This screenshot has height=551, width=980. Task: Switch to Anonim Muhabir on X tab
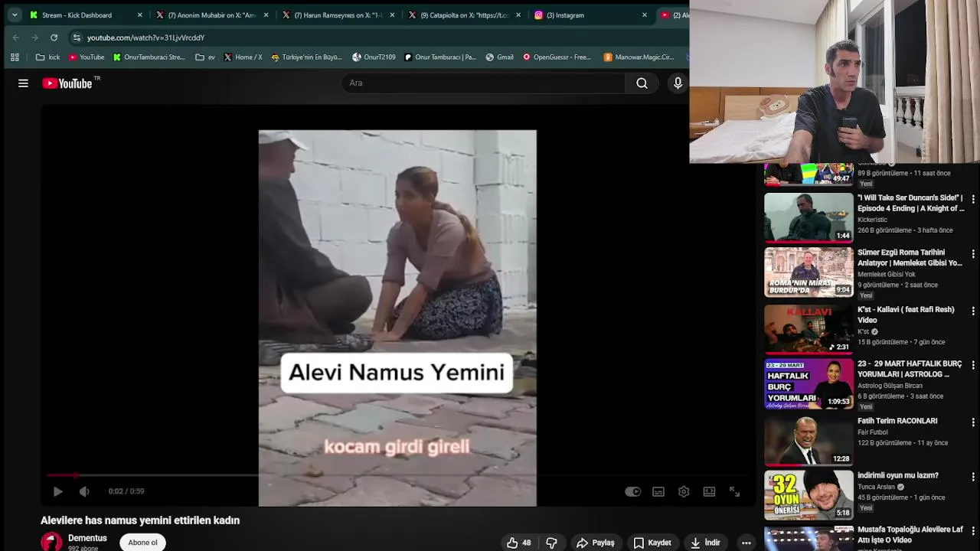pos(211,15)
